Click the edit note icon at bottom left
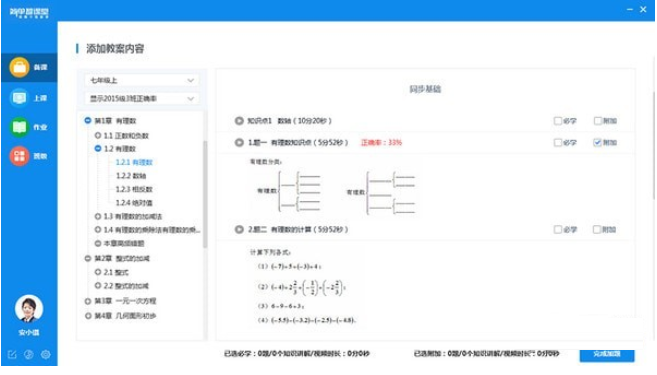The width and height of the screenshot is (657, 375). click(x=12, y=355)
